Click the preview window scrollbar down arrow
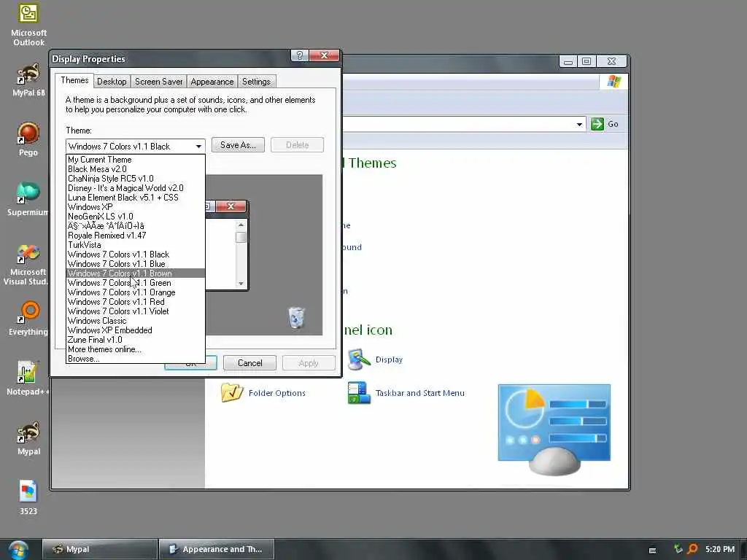 coord(241,284)
